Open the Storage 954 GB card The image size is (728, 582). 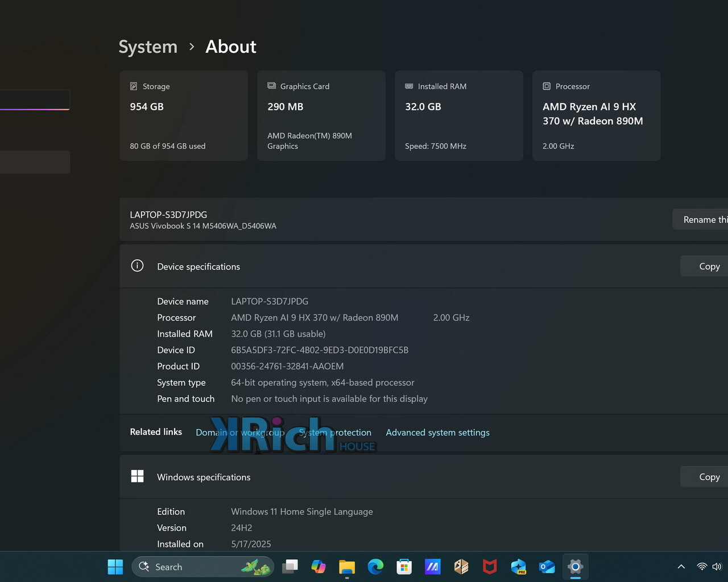click(x=184, y=115)
